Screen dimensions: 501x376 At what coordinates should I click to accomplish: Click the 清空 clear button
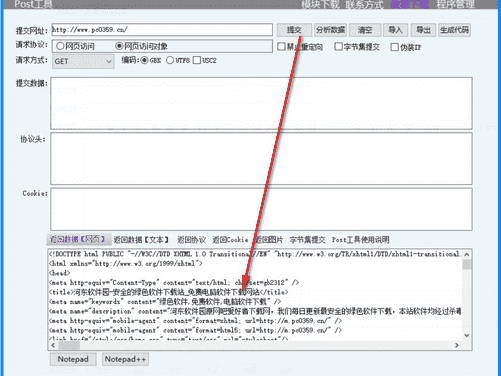tap(365, 30)
